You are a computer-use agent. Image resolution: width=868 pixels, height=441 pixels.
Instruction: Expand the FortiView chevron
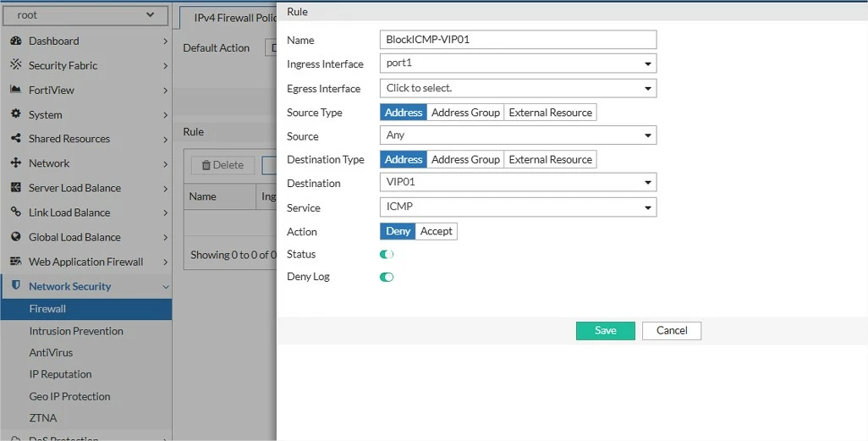[x=165, y=91]
